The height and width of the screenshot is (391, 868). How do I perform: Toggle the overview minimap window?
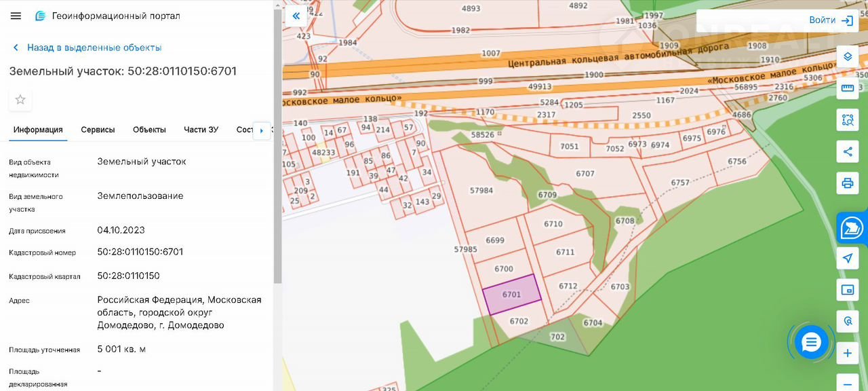point(847,290)
